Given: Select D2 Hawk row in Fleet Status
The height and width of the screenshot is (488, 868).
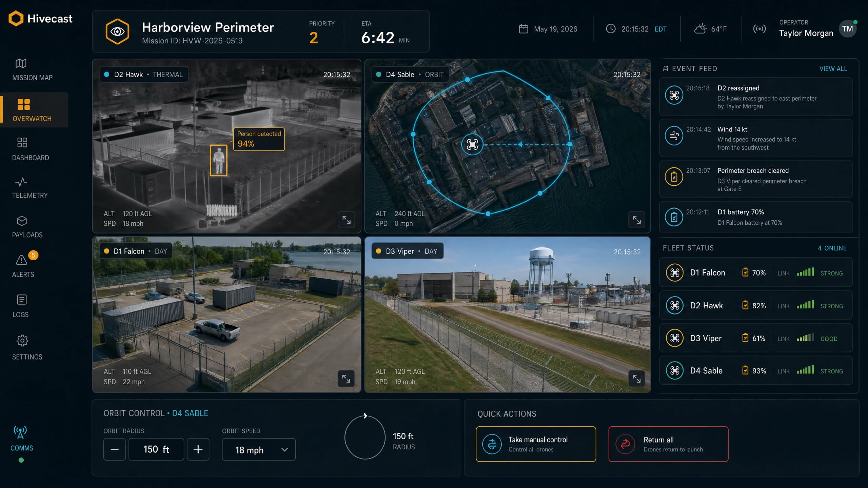Looking at the screenshot, I should pyautogui.click(x=756, y=305).
